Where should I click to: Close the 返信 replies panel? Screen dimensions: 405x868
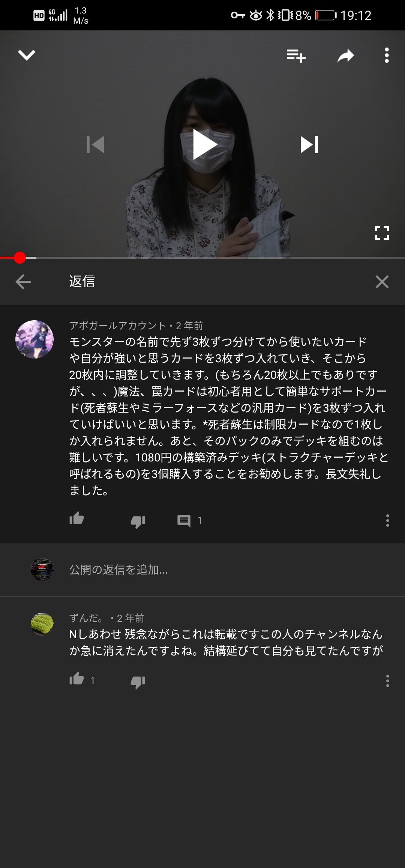pos(382,282)
